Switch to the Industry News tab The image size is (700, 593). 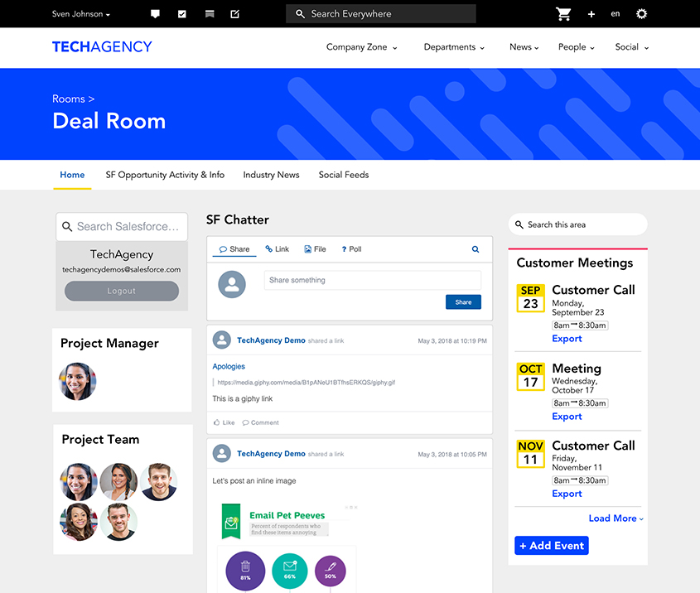pyautogui.click(x=271, y=175)
